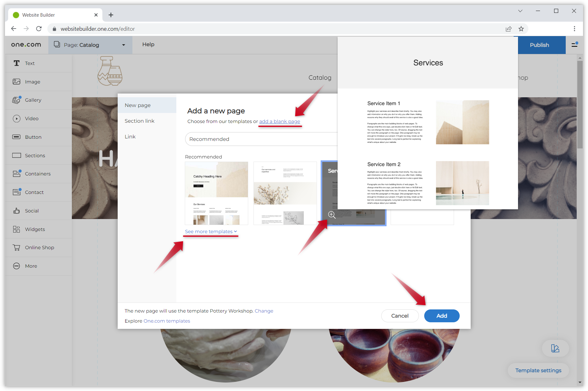588x391 pixels.
Task: Open Template settings
Action: 538,370
